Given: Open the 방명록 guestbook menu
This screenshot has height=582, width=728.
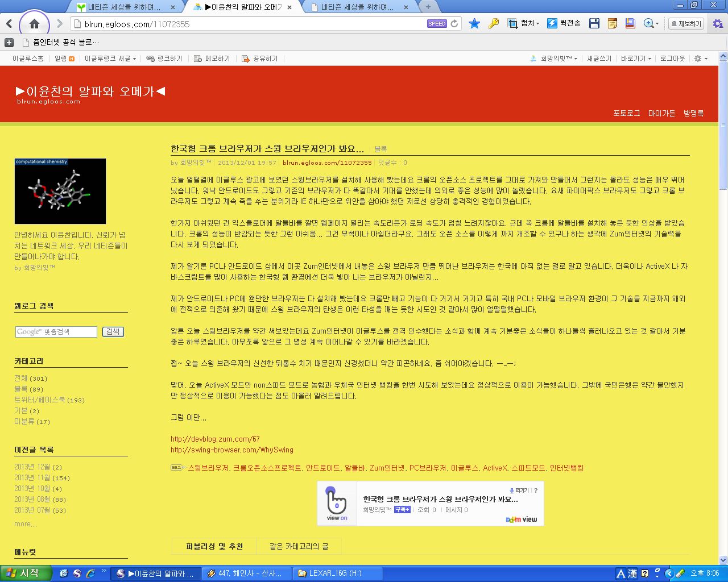Looking at the screenshot, I should click(693, 113).
